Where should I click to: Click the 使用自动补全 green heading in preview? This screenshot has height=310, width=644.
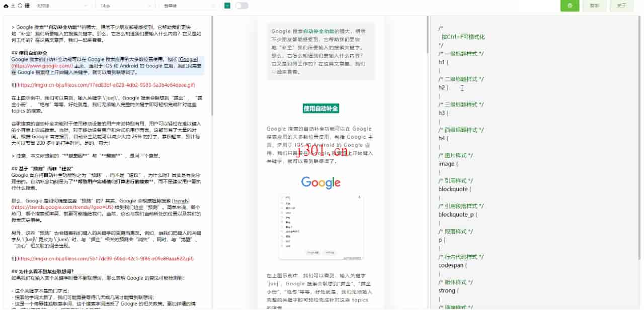pos(320,108)
